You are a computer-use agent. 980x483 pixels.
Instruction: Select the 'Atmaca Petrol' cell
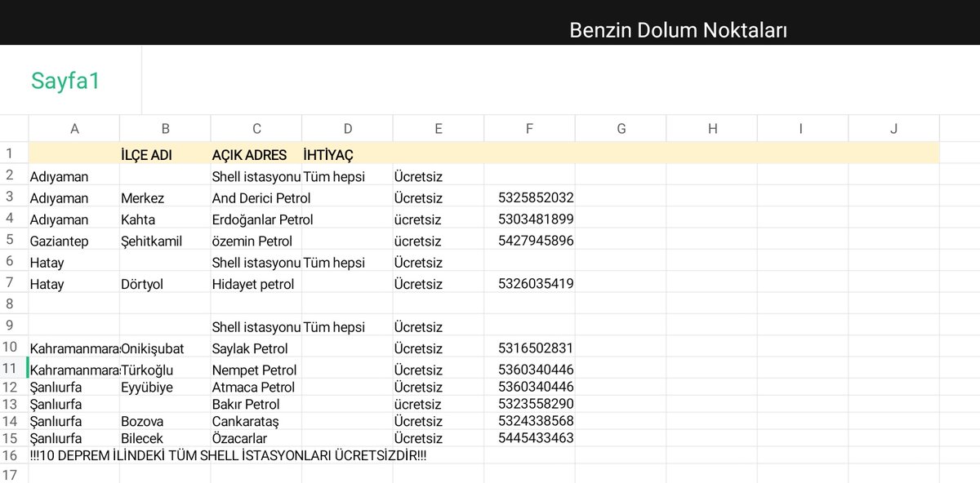point(256,388)
